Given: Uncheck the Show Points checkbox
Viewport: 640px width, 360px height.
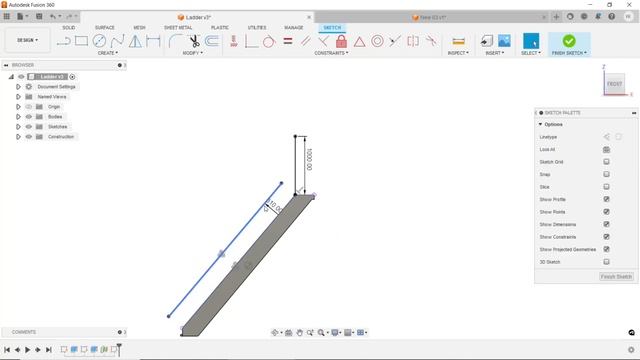Looking at the screenshot, I should [606, 211].
